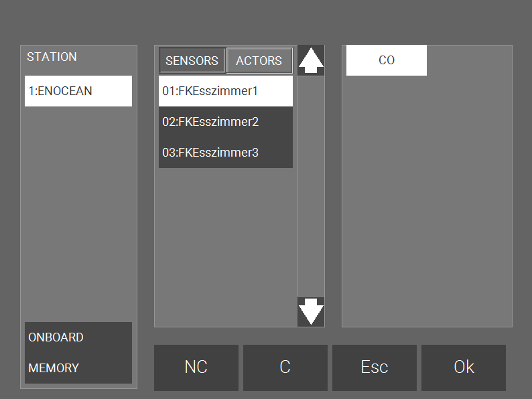Viewport: 532px width, 399px height.
Task: Click the STATION header label
Action: pyautogui.click(x=52, y=57)
